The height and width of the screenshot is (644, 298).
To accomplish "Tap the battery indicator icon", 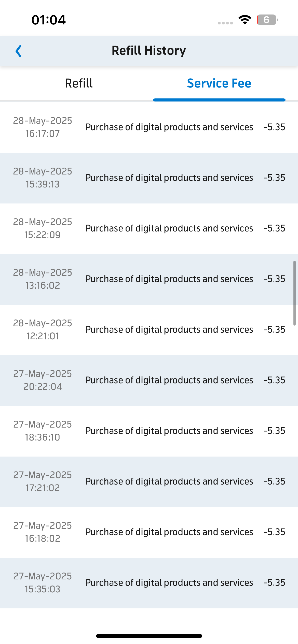I will click(267, 20).
